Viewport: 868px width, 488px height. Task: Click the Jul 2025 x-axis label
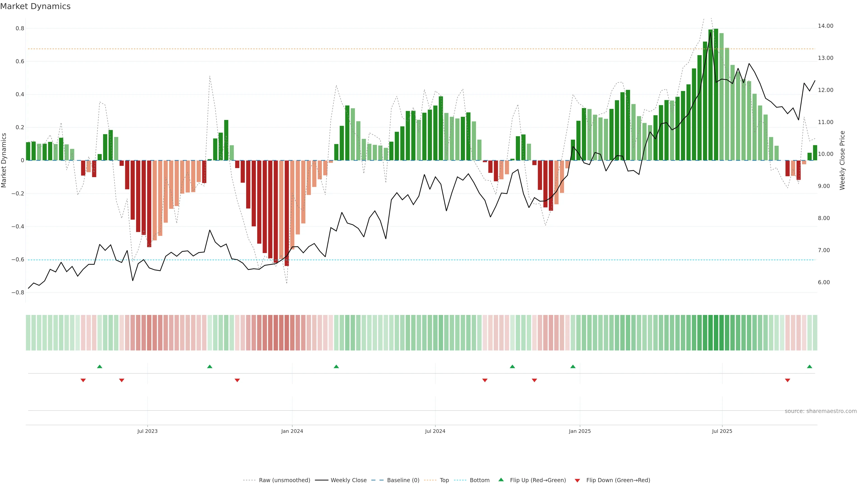pos(722,431)
